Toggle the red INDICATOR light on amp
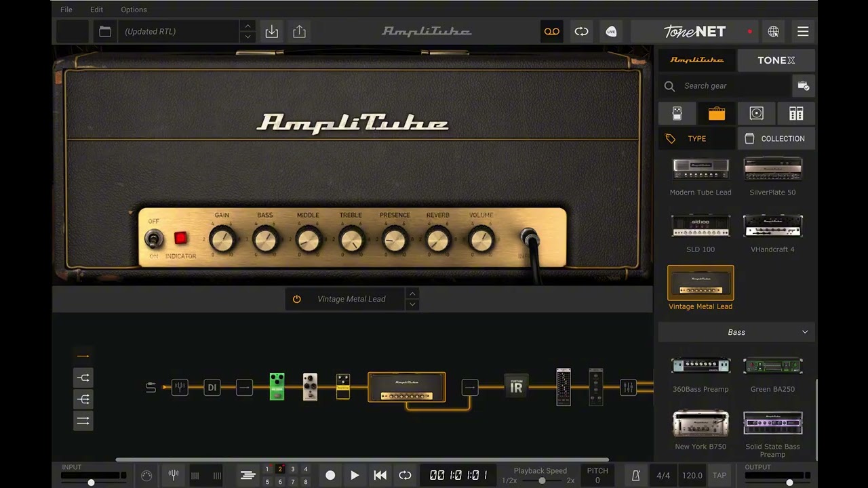 click(180, 238)
